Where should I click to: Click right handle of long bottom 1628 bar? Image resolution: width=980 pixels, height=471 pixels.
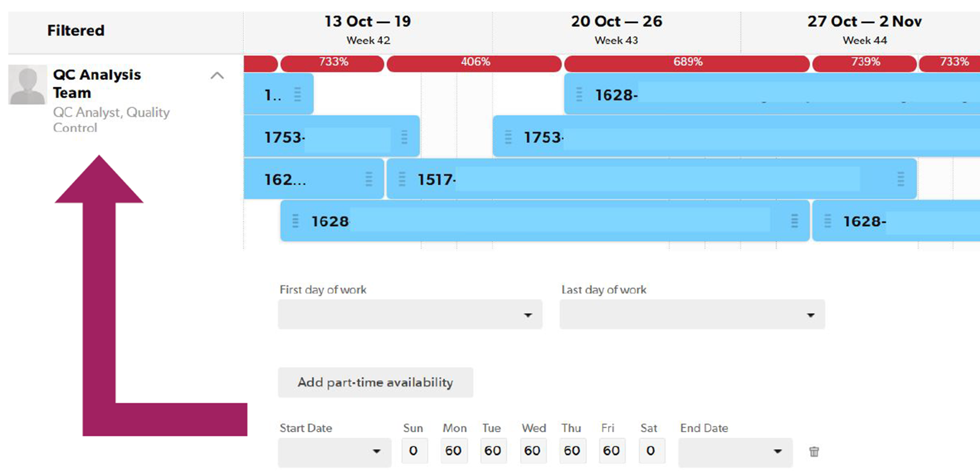pyautogui.click(x=794, y=221)
